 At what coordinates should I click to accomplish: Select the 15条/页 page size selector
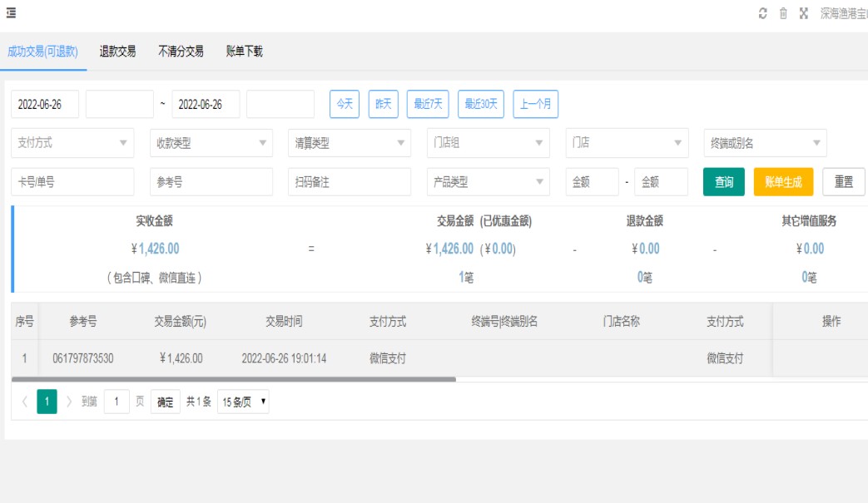point(243,402)
